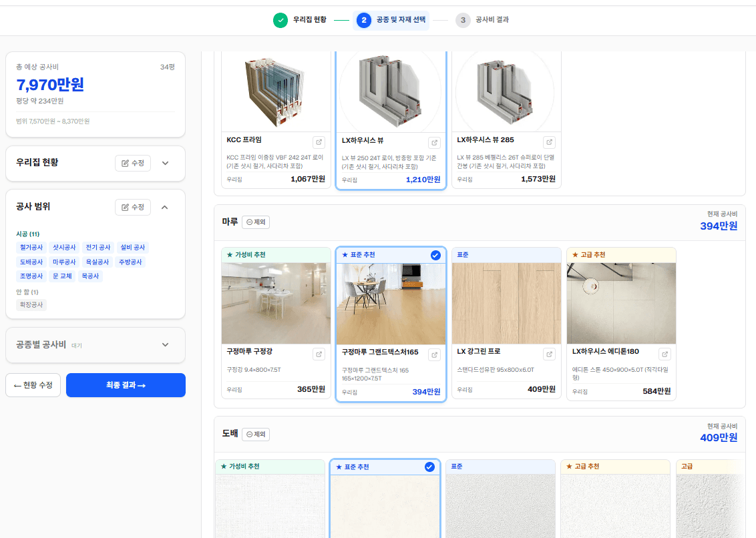The width and height of the screenshot is (756, 538).
Task: Choose LX하우시스 뷰 window product image
Action: tap(391, 91)
